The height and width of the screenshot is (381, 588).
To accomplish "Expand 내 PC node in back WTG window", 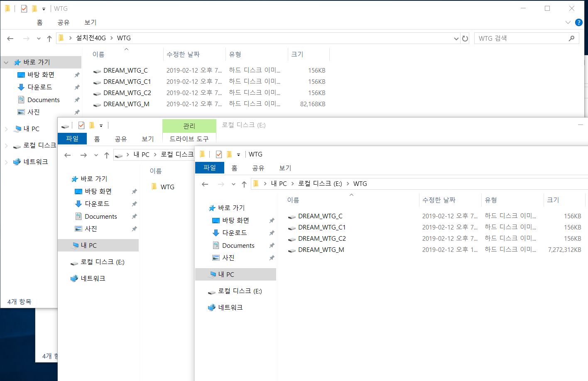I will pos(6,129).
